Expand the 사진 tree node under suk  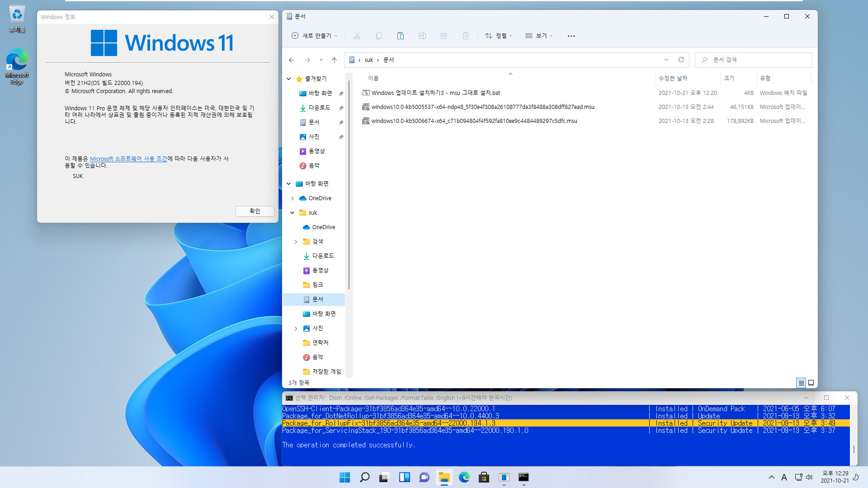coord(296,328)
